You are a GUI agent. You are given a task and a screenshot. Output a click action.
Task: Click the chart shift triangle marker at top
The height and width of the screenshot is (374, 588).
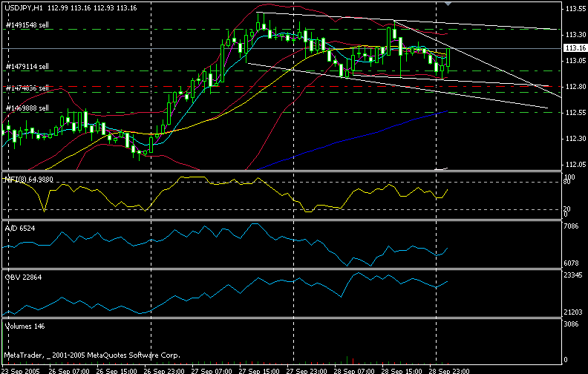(446, 4)
